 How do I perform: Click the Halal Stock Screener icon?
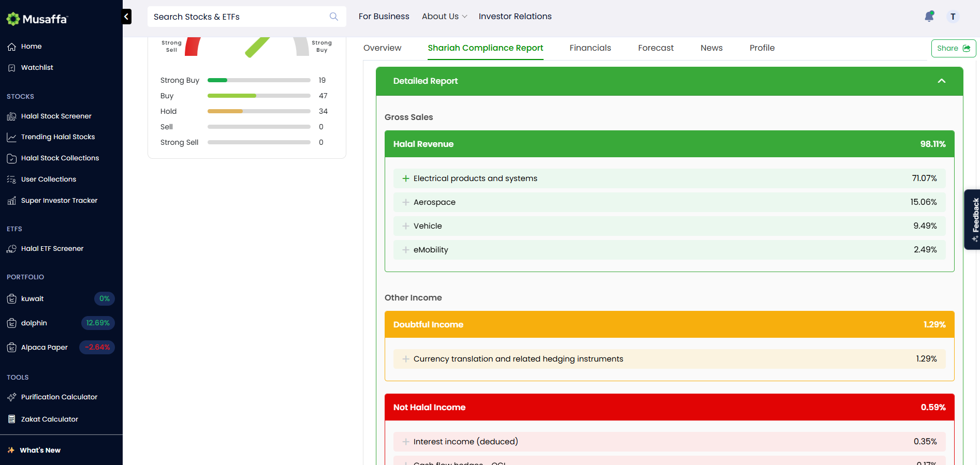[11, 116]
